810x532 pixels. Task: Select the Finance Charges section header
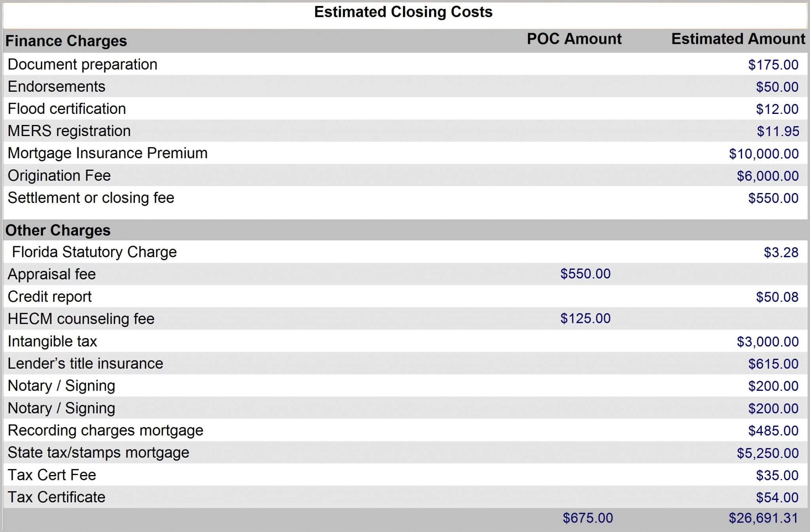[66, 41]
